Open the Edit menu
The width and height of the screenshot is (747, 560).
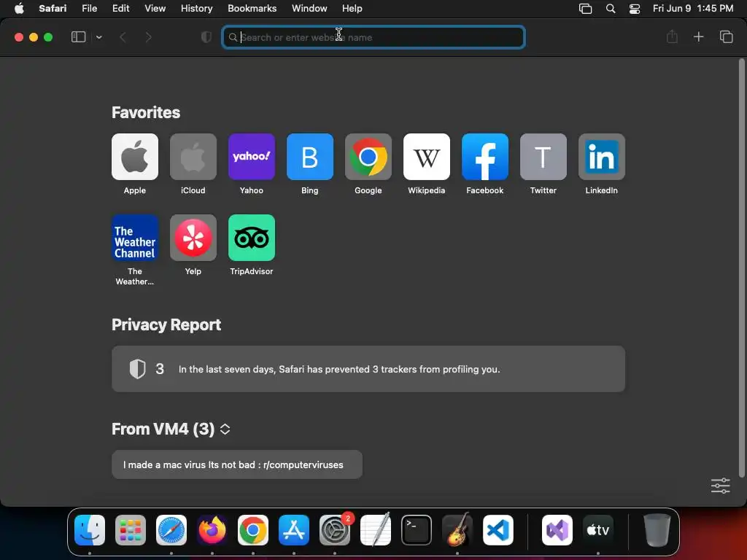(x=120, y=9)
